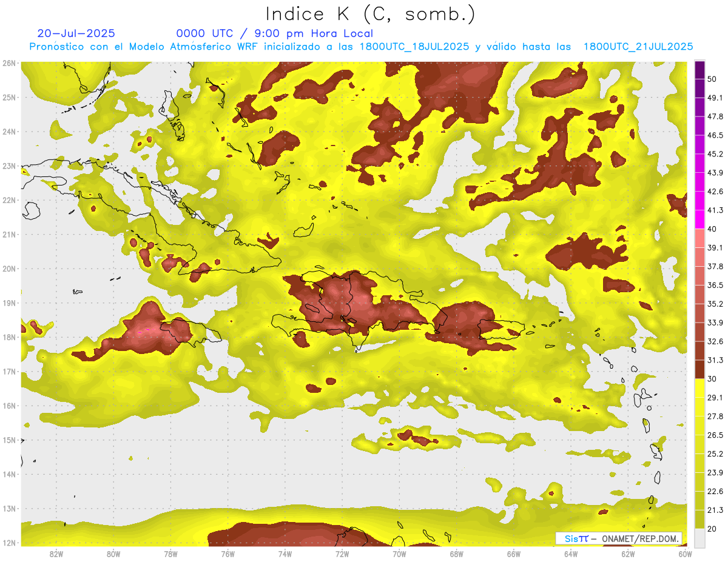
Task: Click the '74W' longitude axis label
Action: click(285, 554)
